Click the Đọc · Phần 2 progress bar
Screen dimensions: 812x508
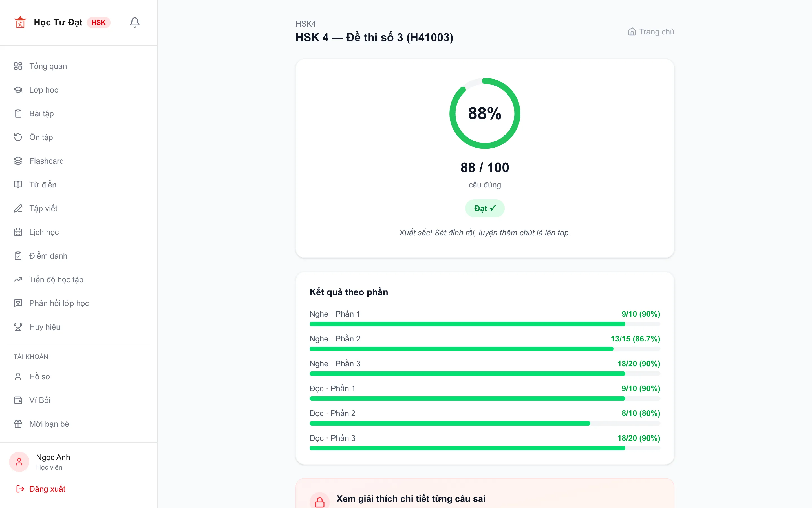485,423
